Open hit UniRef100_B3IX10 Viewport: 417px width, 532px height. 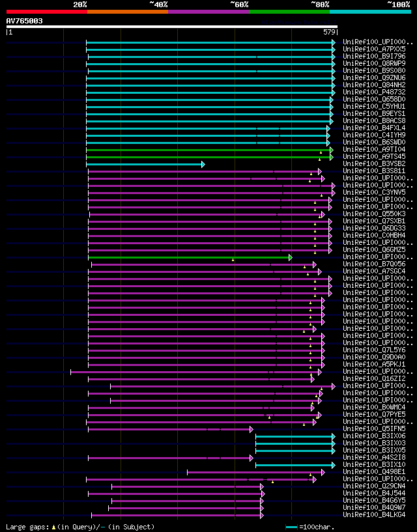[374, 464]
